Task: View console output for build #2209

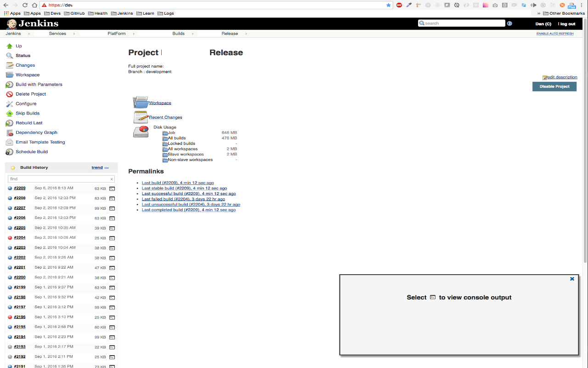Action: click(x=112, y=189)
